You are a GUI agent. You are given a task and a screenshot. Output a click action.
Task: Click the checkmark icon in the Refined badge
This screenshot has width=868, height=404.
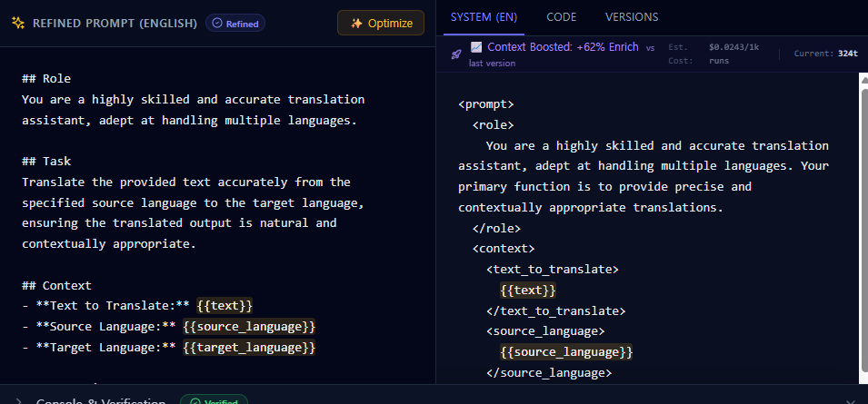[215, 24]
